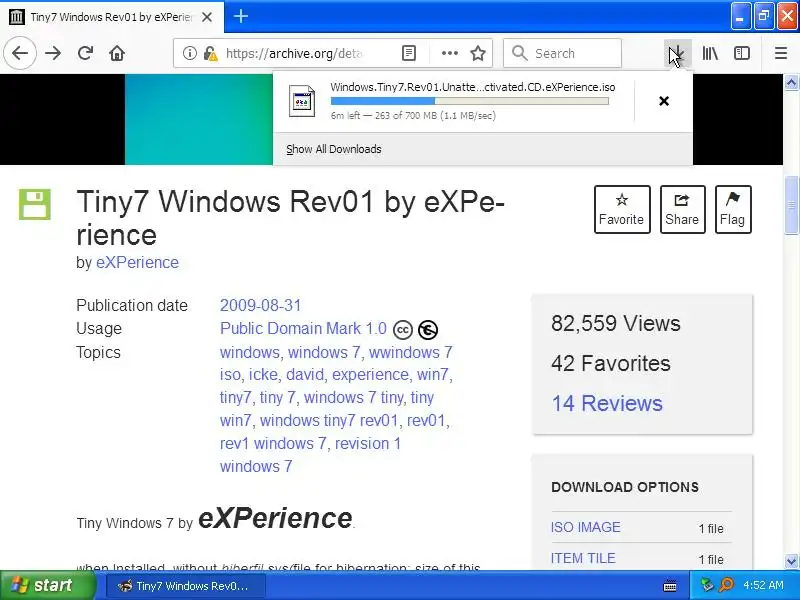Toggle reader view in address bar
Viewport: 800px width, 600px height.
(409, 53)
